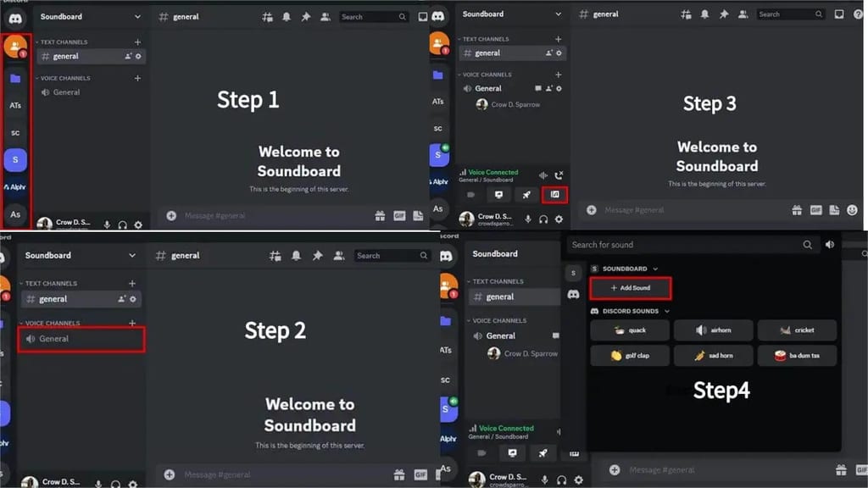
Task: Select Crow D. Sparrow under General in Step 3
Action: [509, 104]
